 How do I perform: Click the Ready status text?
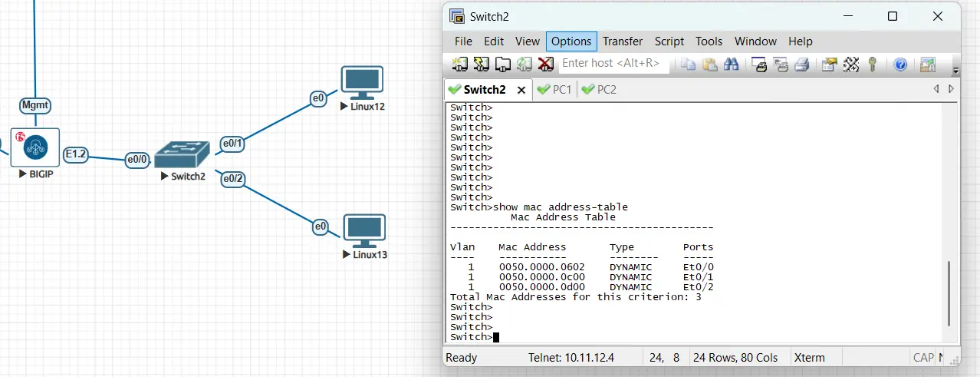click(x=462, y=358)
